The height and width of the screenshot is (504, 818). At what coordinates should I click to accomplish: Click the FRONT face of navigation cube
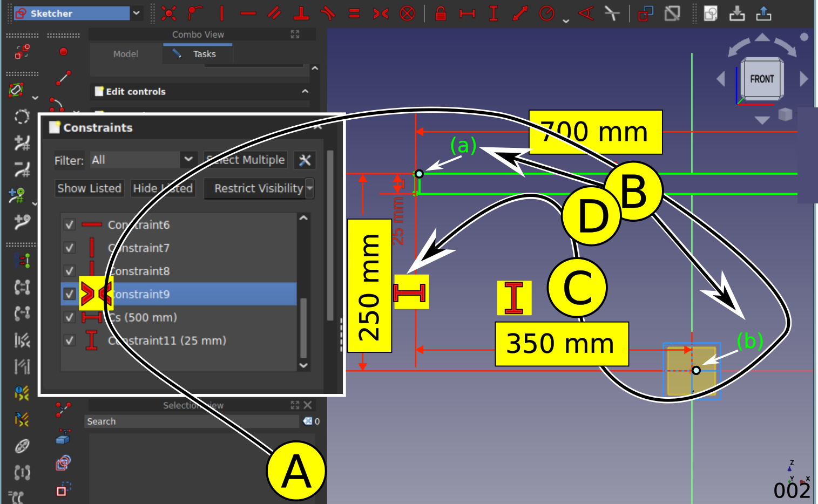click(762, 79)
